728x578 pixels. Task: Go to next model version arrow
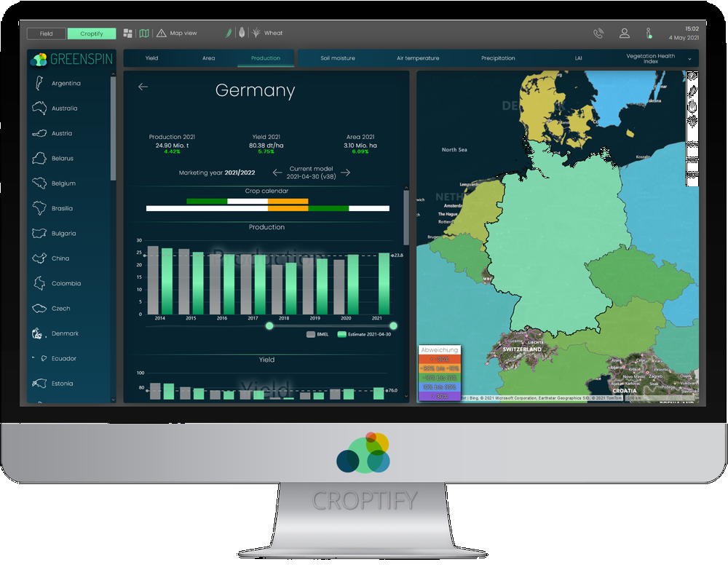[346, 173]
